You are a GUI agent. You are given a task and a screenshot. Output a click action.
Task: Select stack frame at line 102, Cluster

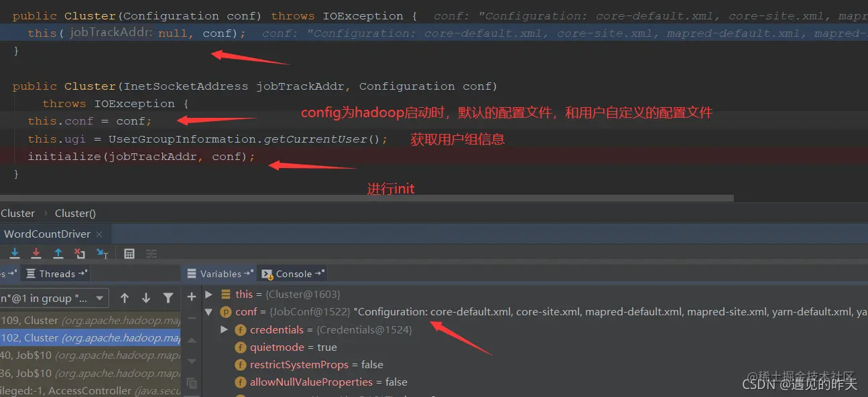[x=90, y=338]
